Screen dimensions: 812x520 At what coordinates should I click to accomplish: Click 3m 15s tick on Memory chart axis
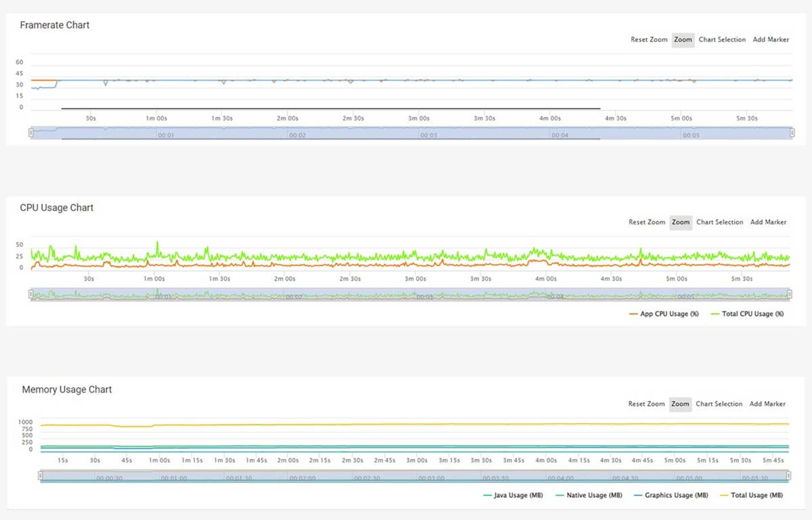(449, 460)
